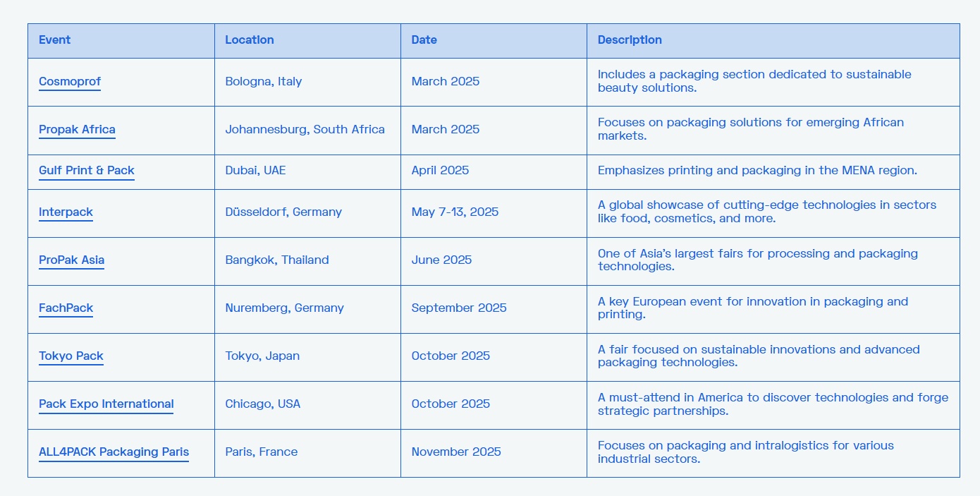Select the Chicago, USA location cell

[x=307, y=405]
